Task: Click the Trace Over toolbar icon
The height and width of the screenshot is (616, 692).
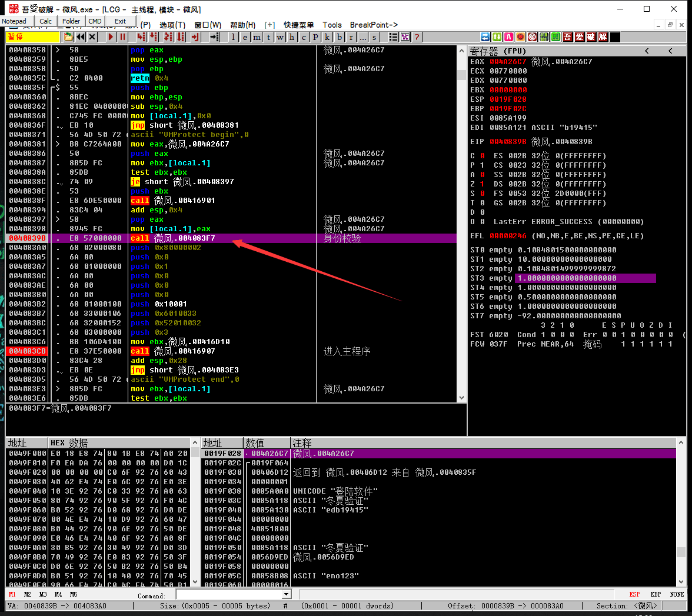Action: (181, 37)
